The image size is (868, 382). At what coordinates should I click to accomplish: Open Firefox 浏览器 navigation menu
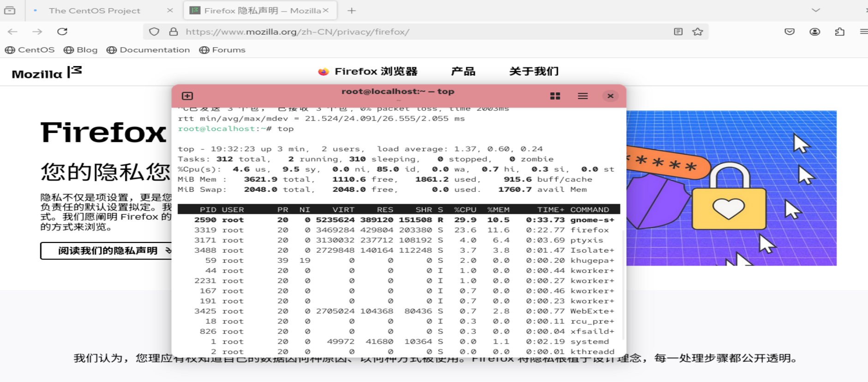point(368,72)
